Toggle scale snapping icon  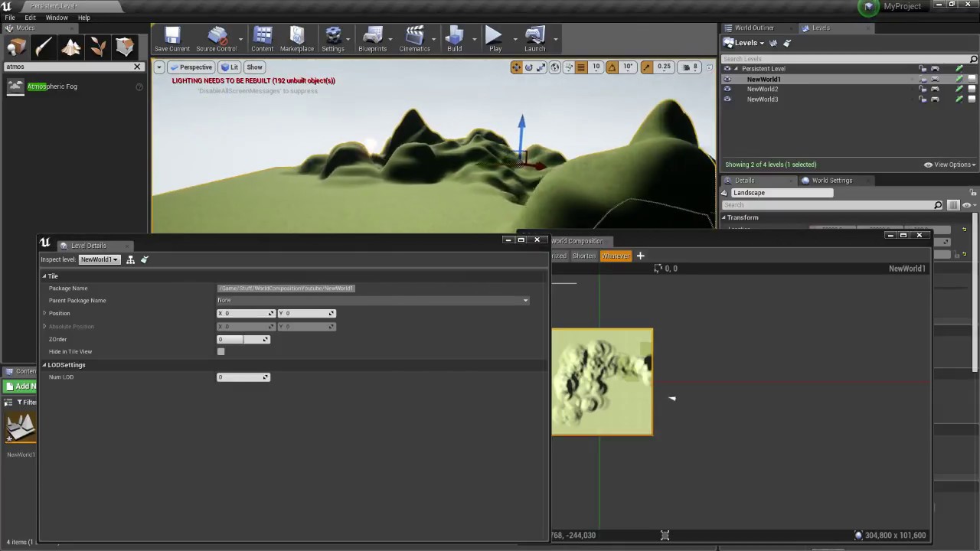click(647, 67)
